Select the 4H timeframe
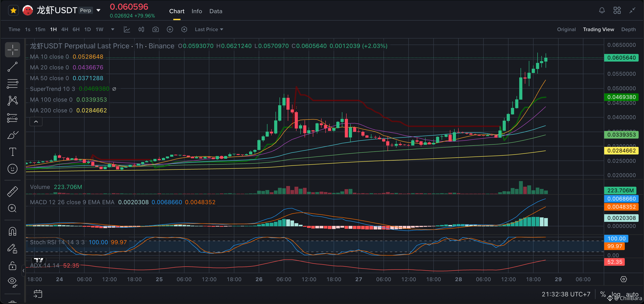644x304 pixels. click(x=65, y=30)
